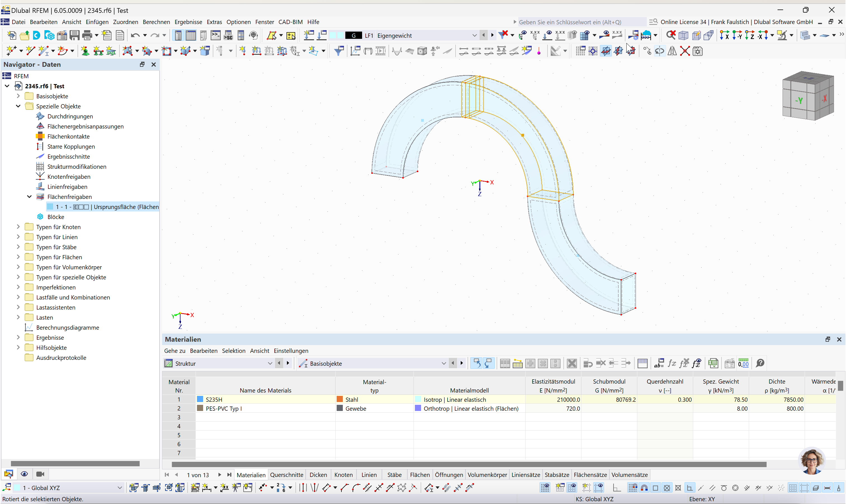Click the Save model icon
Screen dimensions: 846x504
pos(74,35)
